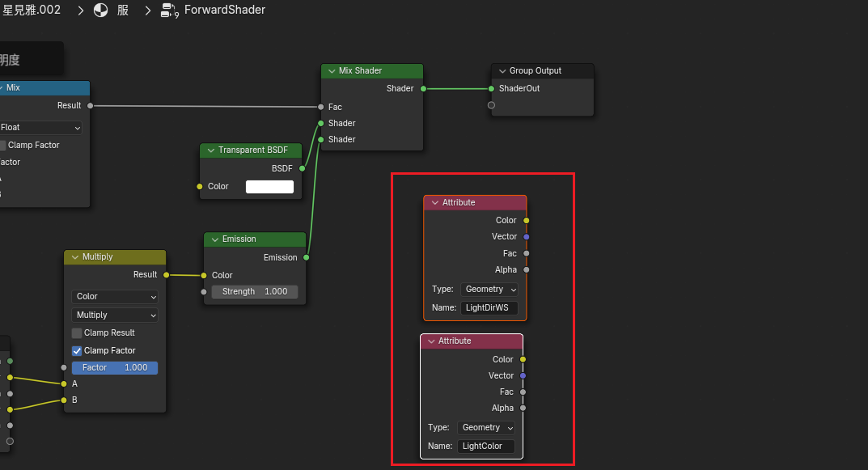Click the ForwardShader breadcrumb label

click(224, 11)
